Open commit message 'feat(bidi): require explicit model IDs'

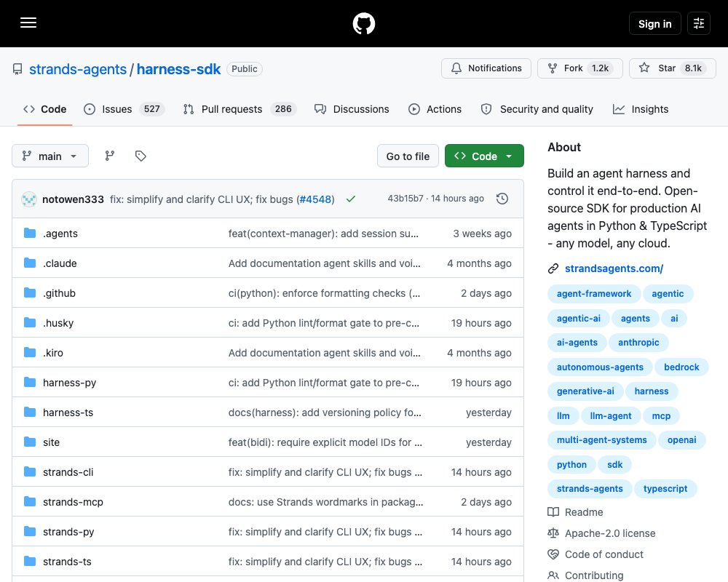tap(325, 442)
